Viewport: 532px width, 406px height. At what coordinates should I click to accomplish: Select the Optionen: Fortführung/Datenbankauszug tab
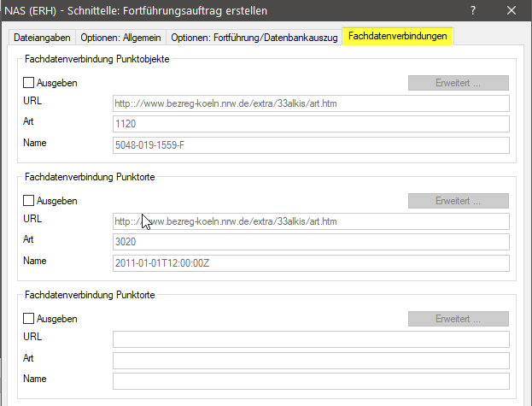tap(254, 38)
